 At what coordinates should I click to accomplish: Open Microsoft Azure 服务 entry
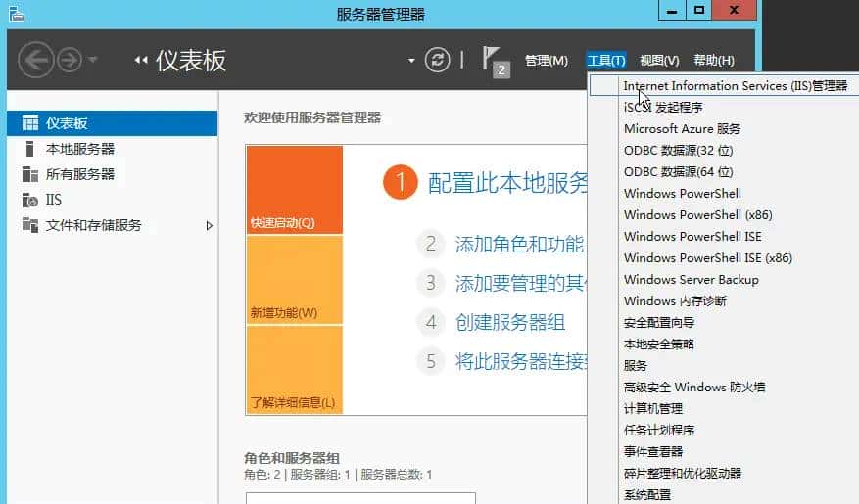pos(682,128)
